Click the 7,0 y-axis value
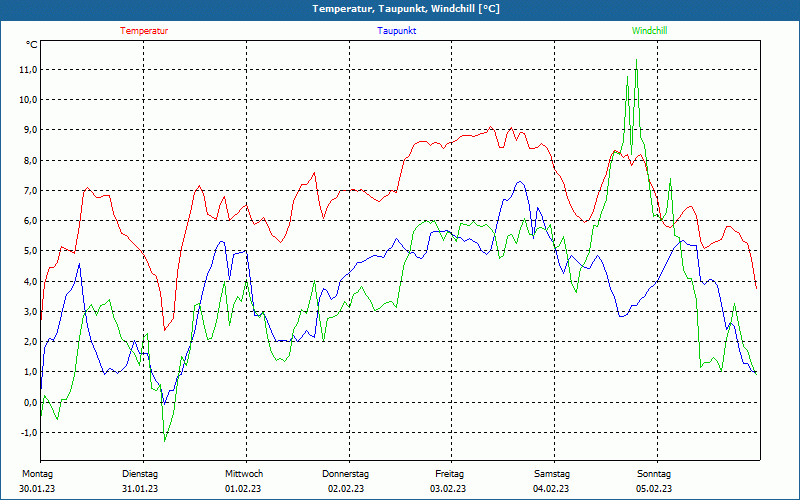The image size is (800, 500). click(30, 191)
